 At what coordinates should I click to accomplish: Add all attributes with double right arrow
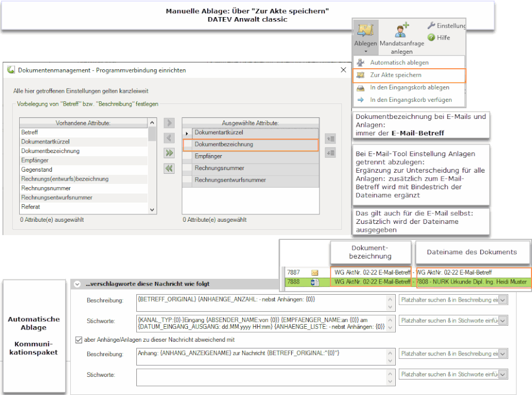[169, 153]
